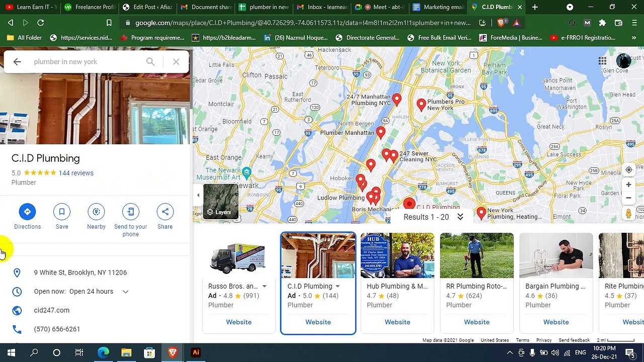The image size is (644, 362).
Task: Open Adobe Illustrator from the taskbar
Action: [196, 352]
